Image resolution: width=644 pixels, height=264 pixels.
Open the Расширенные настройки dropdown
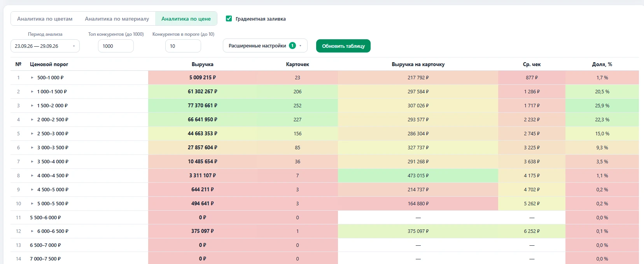[265, 45]
